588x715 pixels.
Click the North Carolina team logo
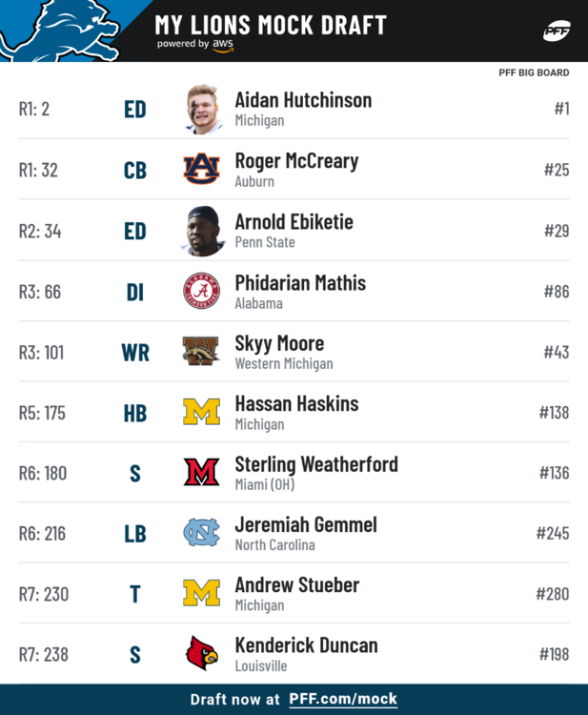coord(202,533)
